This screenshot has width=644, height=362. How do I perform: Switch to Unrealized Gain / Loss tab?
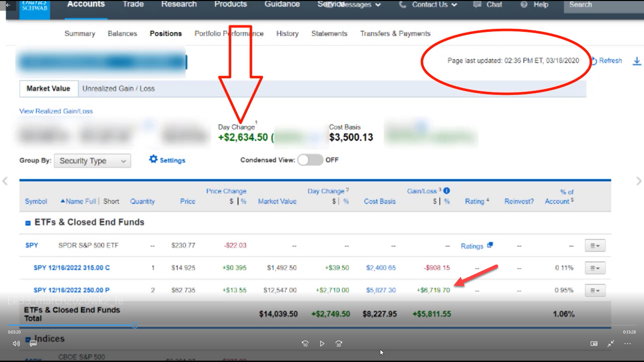(118, 88)
